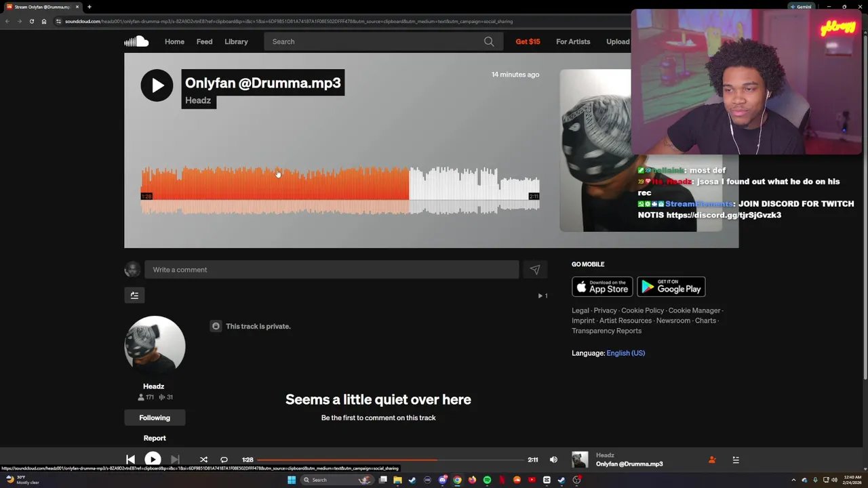Open the Feed menu item
Screen dimensions: 868x488
204,41
